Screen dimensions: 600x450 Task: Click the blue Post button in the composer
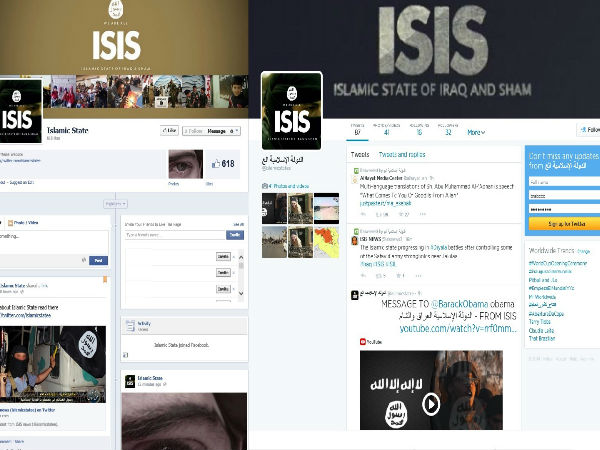point(97,260)
